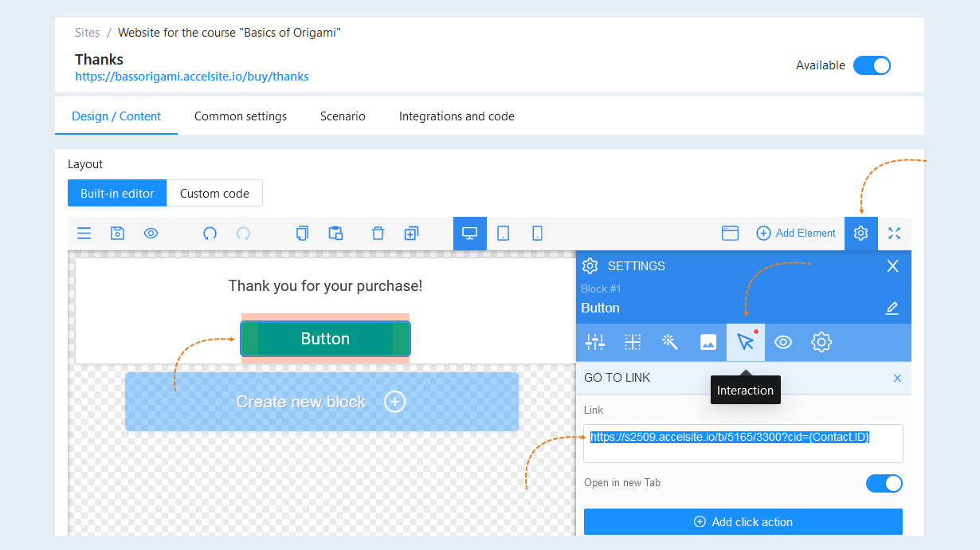Viewport: 980px width, 550px height.
Task: Select the green Button element on canvas
Action: click(325, 339)
